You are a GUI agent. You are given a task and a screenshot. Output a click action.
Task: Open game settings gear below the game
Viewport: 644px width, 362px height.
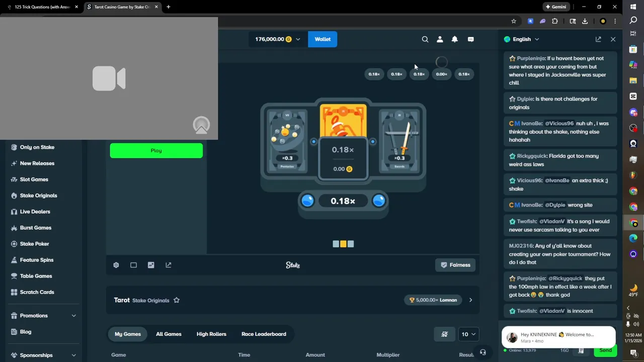(x=116, y=265)
